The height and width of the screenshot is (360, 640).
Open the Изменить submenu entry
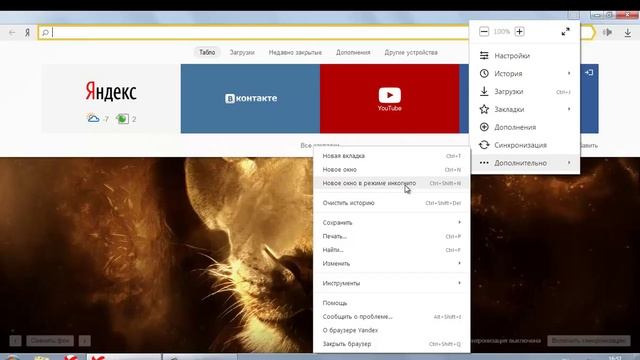point(392,264)
